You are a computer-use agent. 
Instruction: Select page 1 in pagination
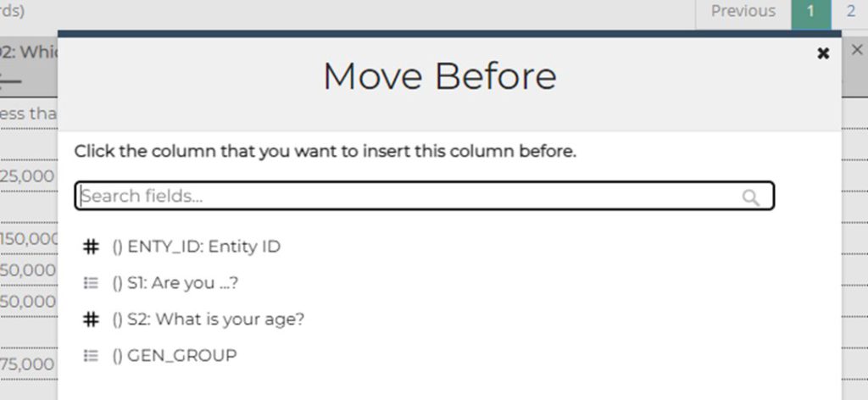810,12
